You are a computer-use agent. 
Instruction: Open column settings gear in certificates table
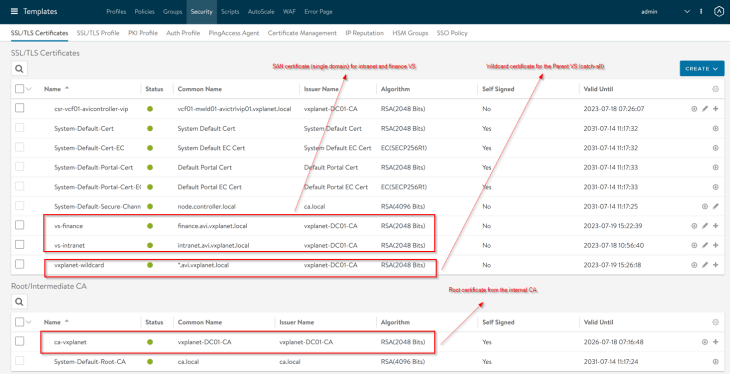[716, 89]
